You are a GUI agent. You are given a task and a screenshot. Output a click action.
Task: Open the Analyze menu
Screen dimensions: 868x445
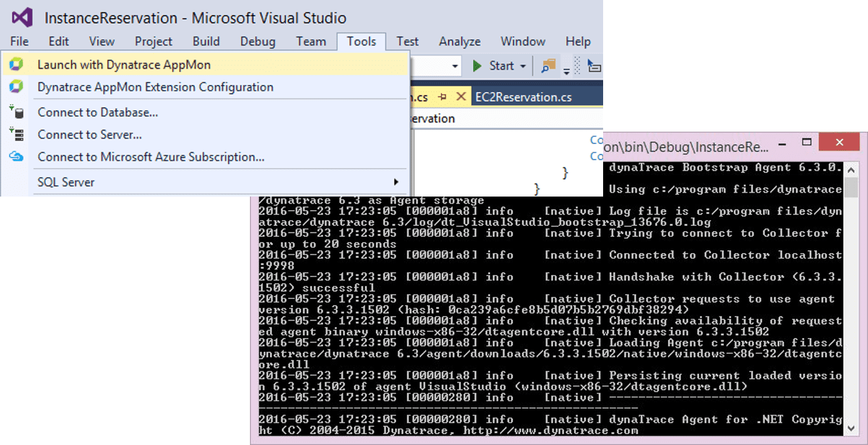(460, 42)
